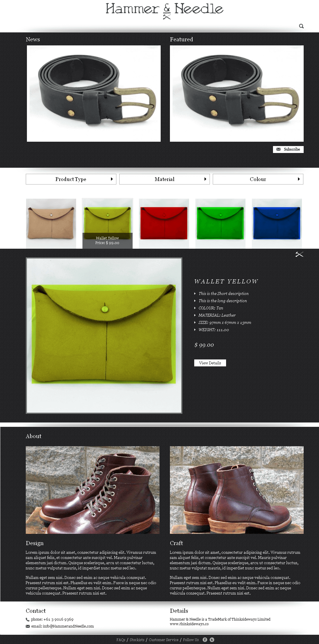Click the Featured section heading

(x=181, y=39)
